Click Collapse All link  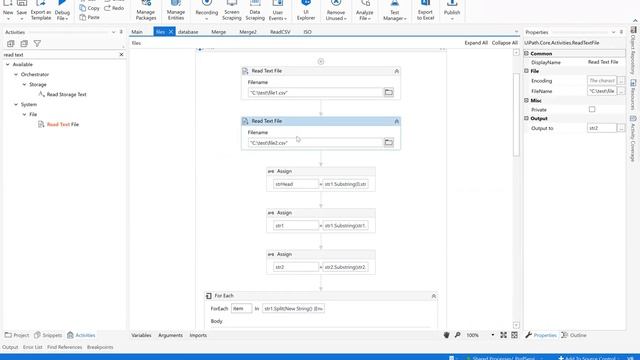pos(504,43)
